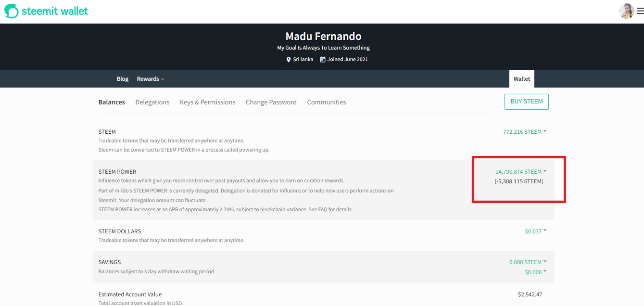The width and height of the screenshot is (644, 306).
Task: Click the STEEM POWER heading
Action: (x=117, y=172)
